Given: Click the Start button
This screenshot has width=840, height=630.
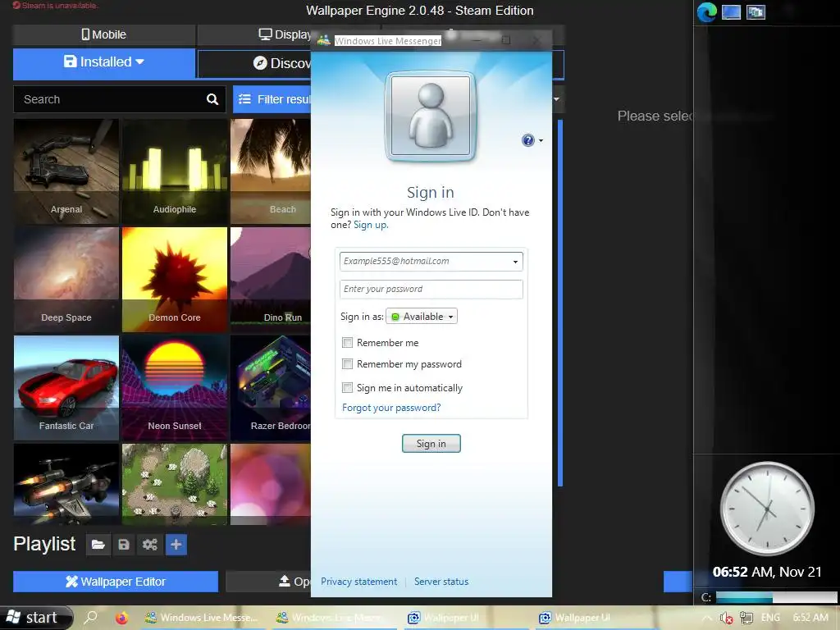Looking at the screenshot, I should click(x=35, y=617).
